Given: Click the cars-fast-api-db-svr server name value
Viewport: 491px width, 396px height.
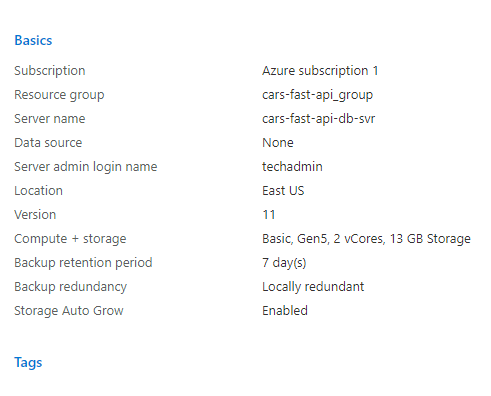Looking at the screenshot, I should pyautogui.click(x=318, y=119).
